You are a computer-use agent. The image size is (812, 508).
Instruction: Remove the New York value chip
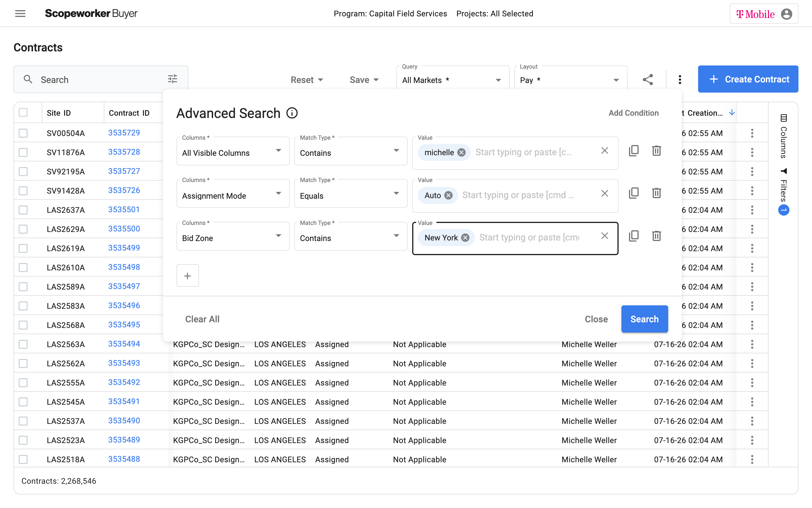click(x=465, y=238)
